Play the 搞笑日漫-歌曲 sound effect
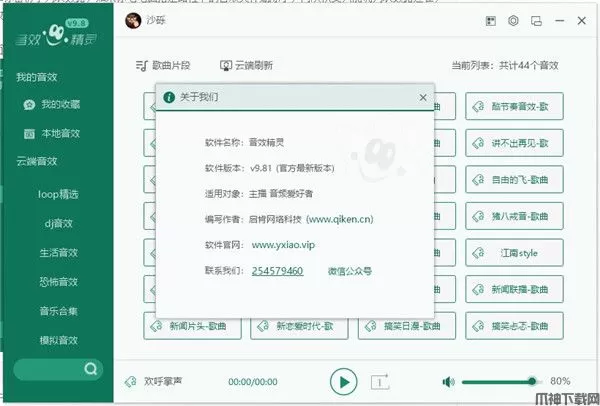 click(407, 326)
